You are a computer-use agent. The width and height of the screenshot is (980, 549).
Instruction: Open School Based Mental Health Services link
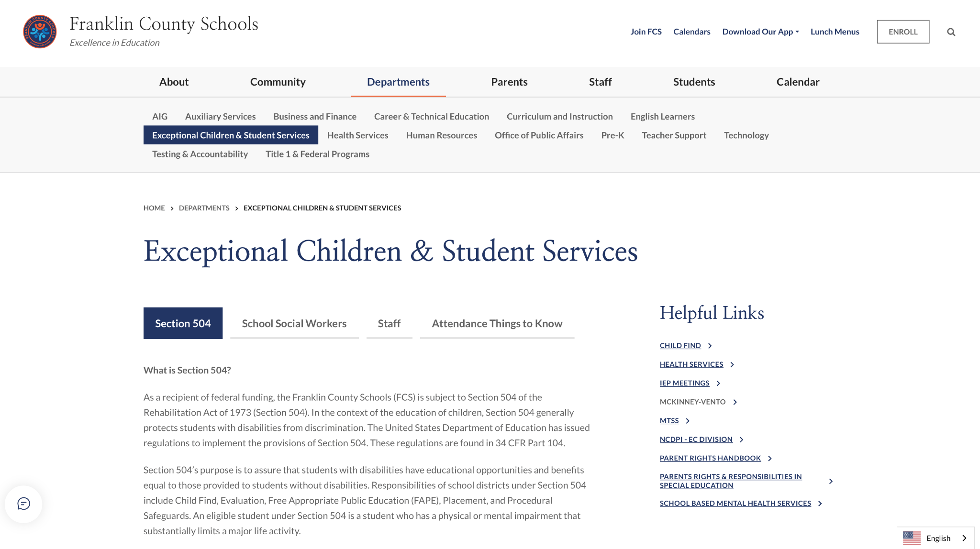click(735, 504)
